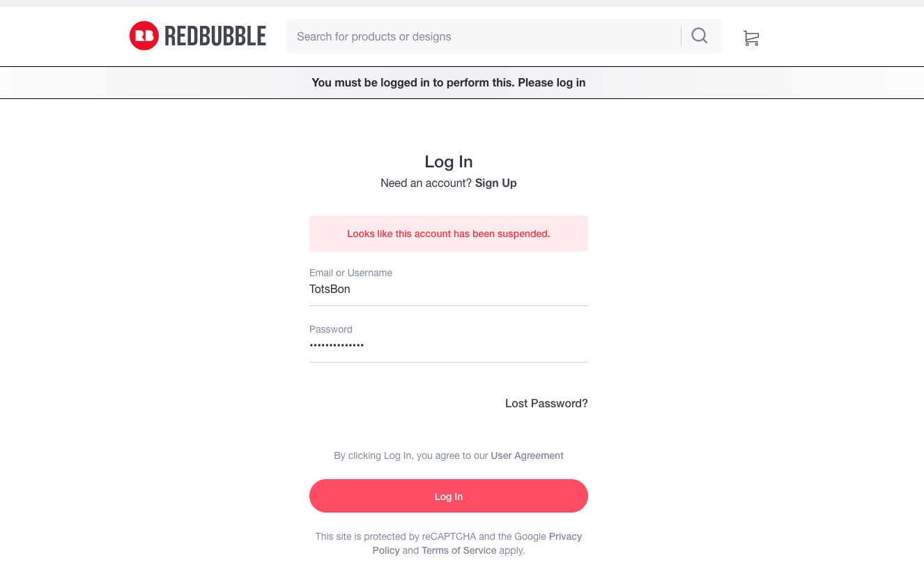Click the REDBUBBLE wordmark text
The height and width of the screenshot is (567, 924).
(215, 36)
